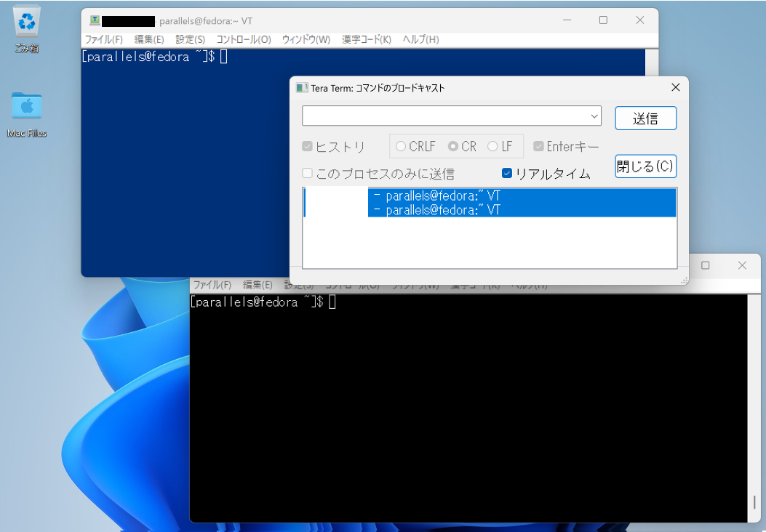This screenshot has height=532, width=766.
Task: Maximize the blue terminal window
Action: (603, 20)
